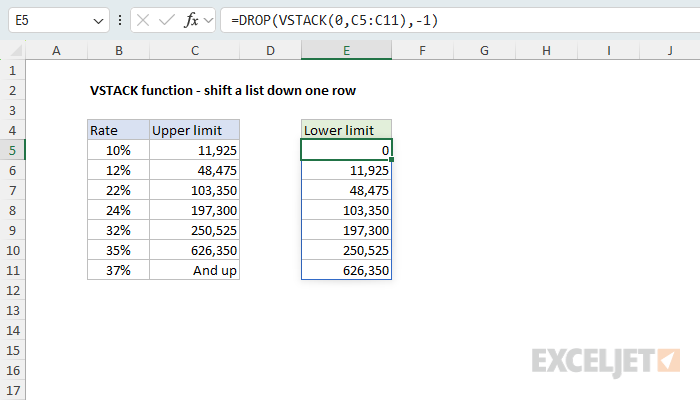Expand the dropdown beside the fx icon

[208, 20]
